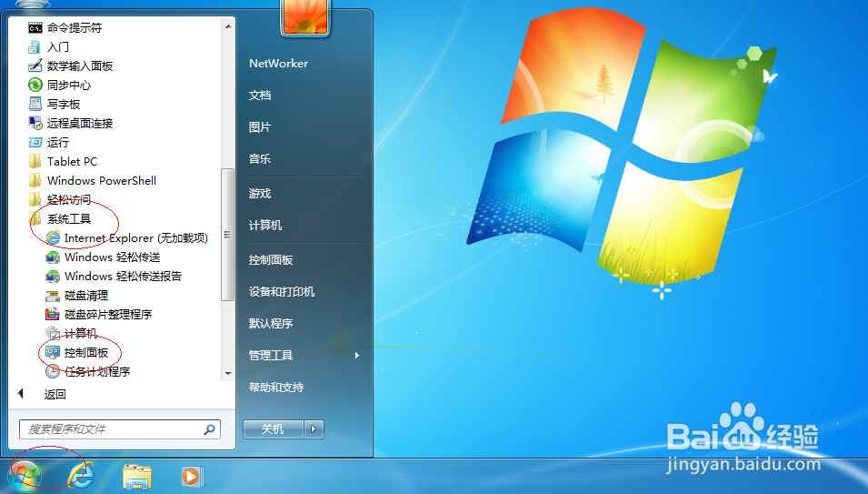Launch the WordPad (写字板) icon

pos(35,104)
